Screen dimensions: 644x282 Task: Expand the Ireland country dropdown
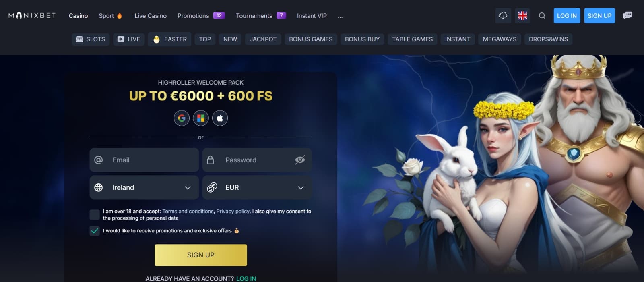[144, 187]
